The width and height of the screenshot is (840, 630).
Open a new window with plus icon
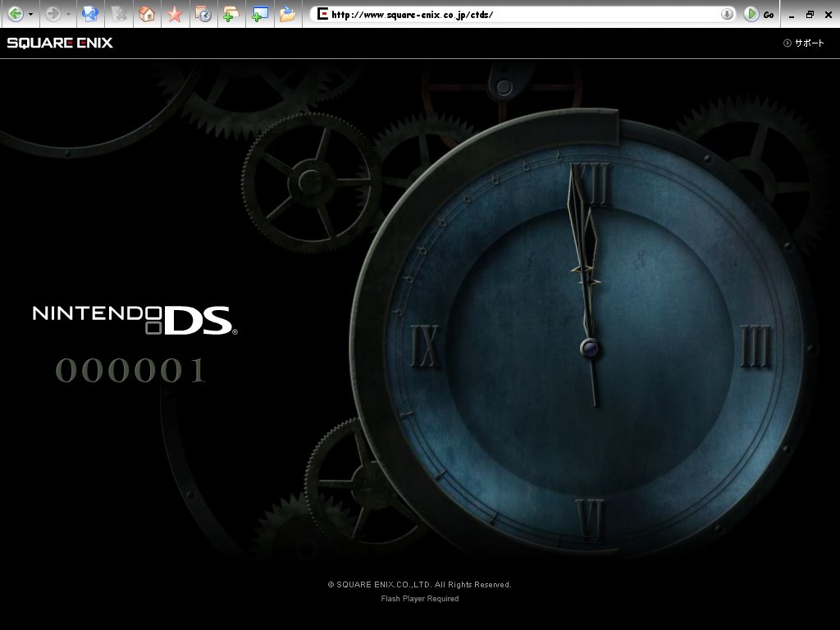(259, 14)
